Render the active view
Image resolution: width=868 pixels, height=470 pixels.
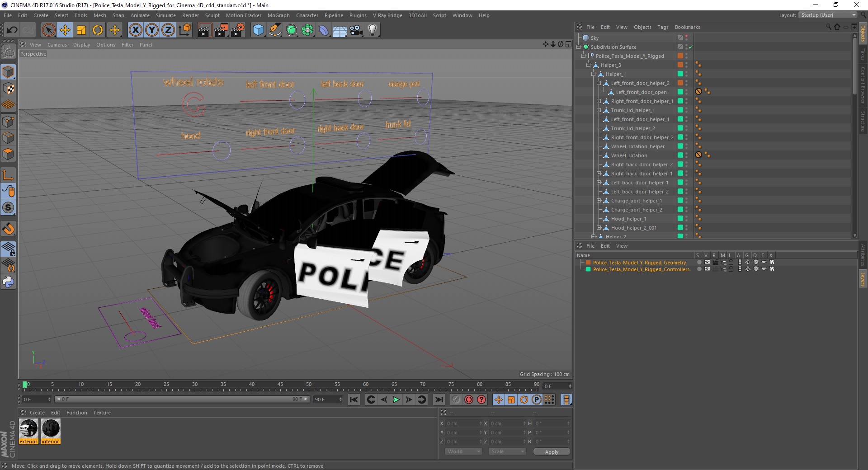pos(204,30)
